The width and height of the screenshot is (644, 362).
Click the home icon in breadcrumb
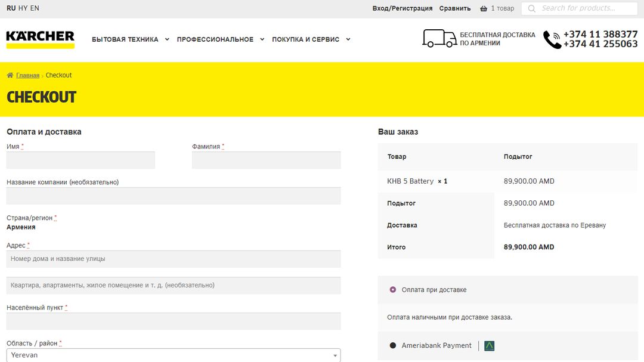[x=10, y=75]
